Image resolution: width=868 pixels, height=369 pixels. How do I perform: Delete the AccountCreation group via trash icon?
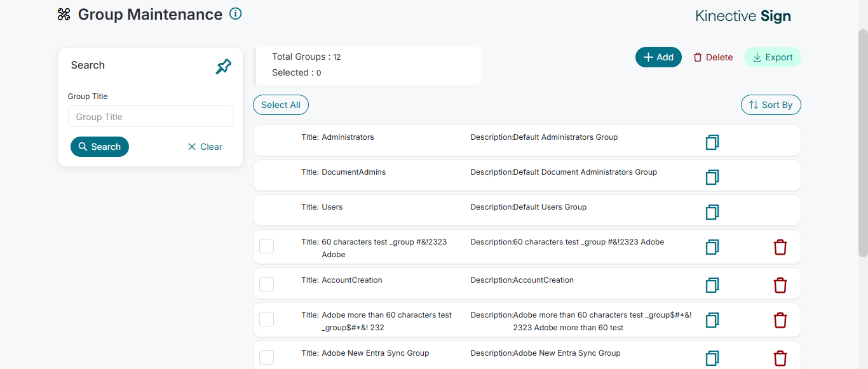780,285
